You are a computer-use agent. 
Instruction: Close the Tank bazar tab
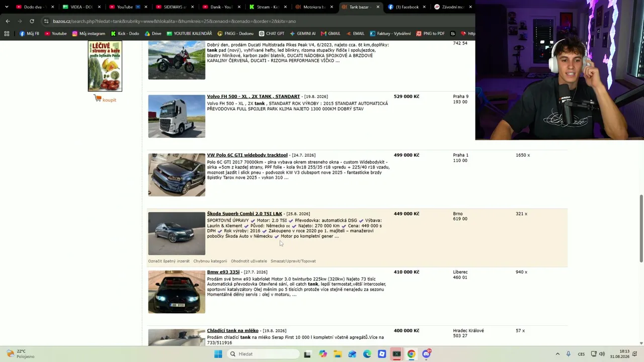[x=378, y=7]
